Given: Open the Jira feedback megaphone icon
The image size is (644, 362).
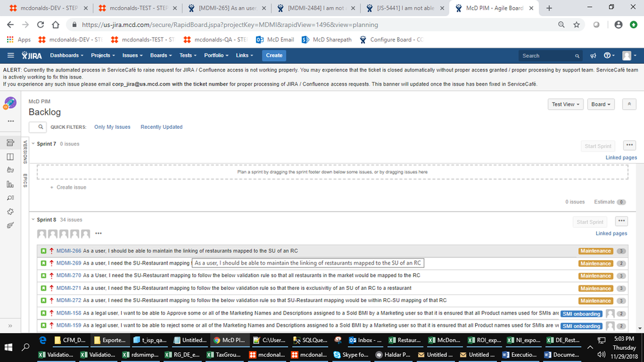Looking at the screenshot, I should (593, 55).
